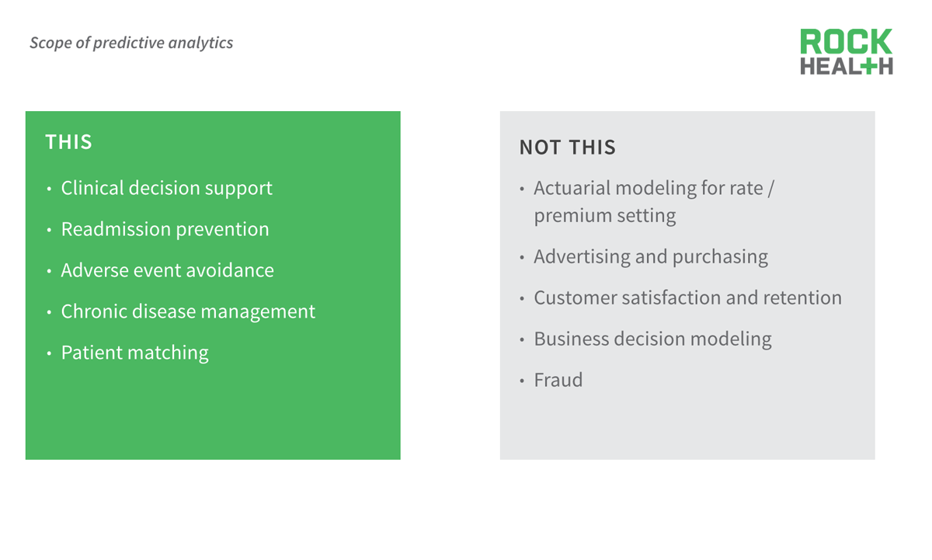This screenshot has height=560, width=932.
Task: Click the gray 'HEALTH' word in logo
Action: (x=847, y=67)
